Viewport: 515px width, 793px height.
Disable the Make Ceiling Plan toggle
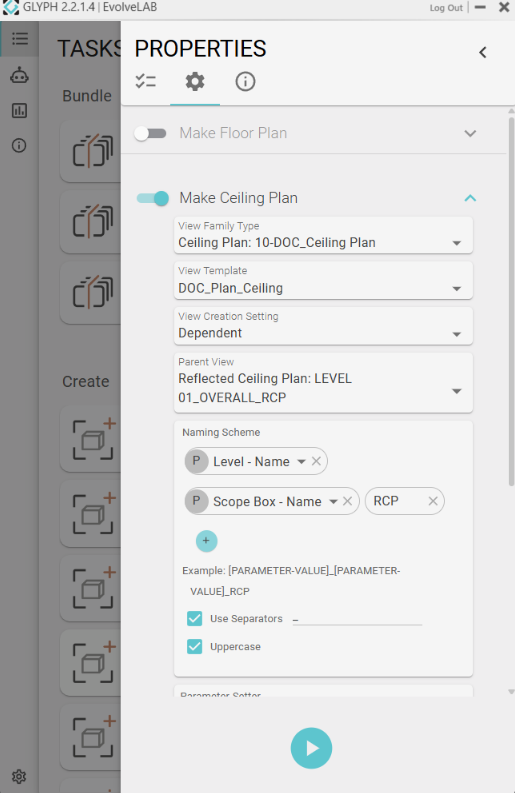153,198
